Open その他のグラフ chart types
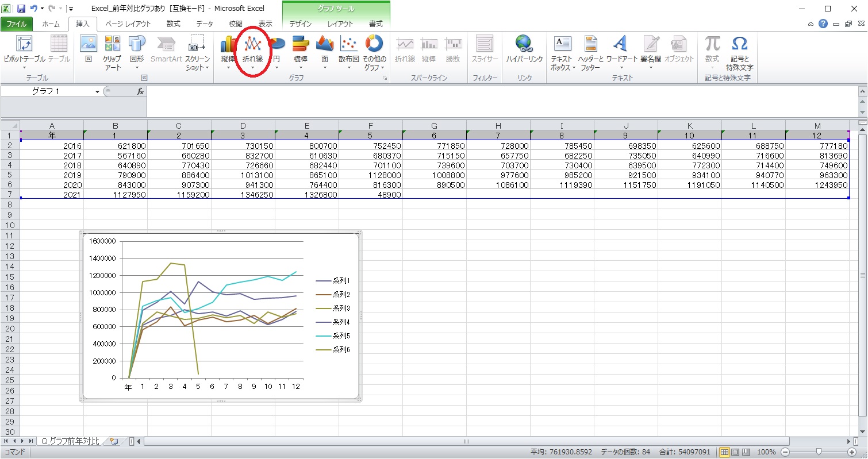This screenshot has width=868, height=459. coord(374,53)
